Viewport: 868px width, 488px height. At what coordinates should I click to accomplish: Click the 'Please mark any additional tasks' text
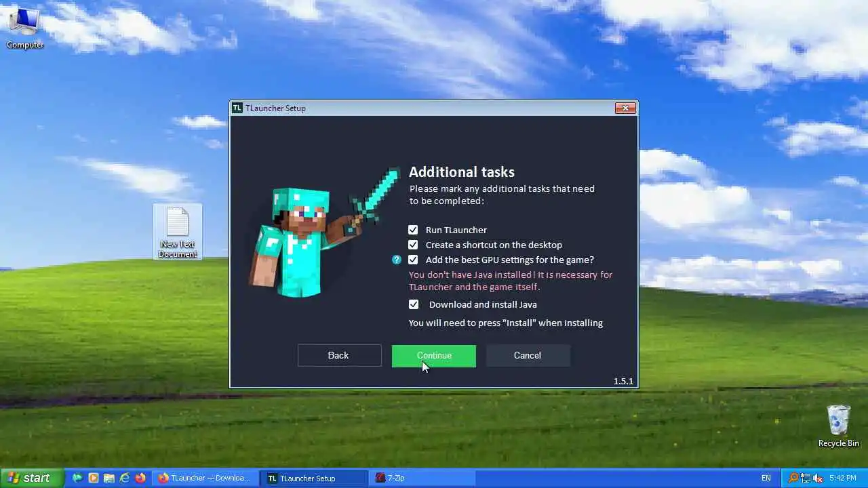[502, 195]
